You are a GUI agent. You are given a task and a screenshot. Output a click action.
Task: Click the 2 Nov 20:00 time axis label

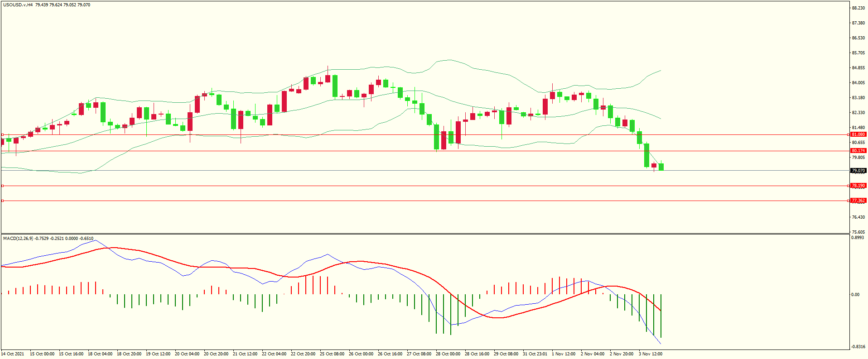click(x=622, y=354)
